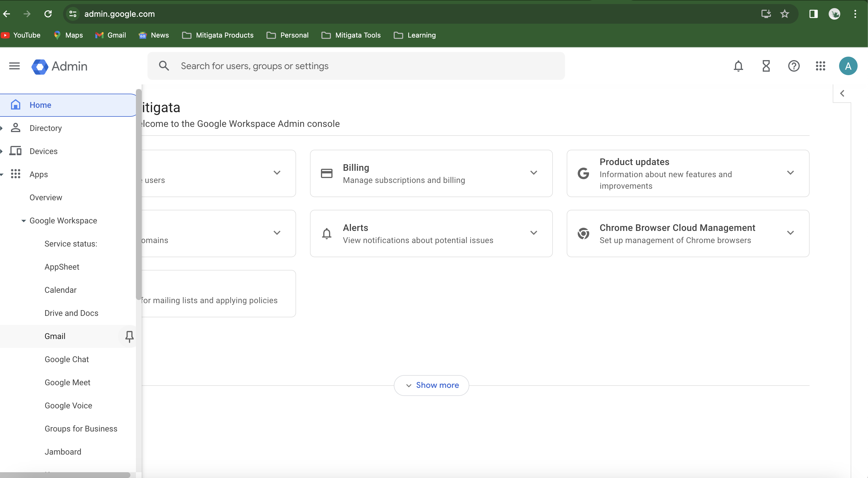Open the Apps section
Screen dimensions: 868x478
tap(39, 174)
